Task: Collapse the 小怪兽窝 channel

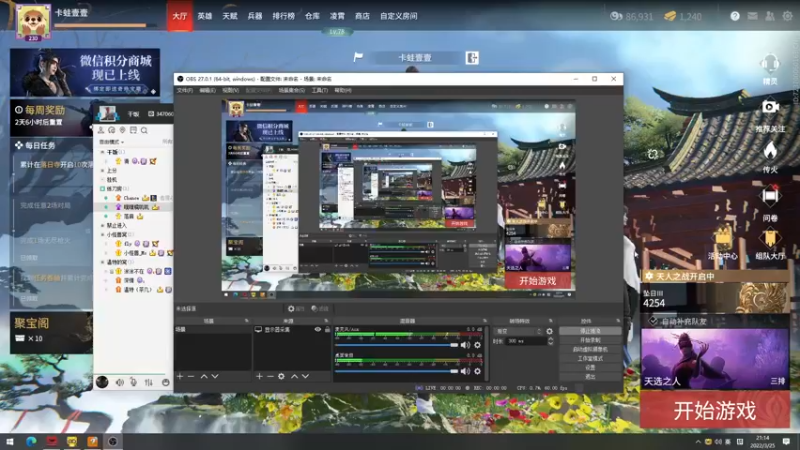Action: pyautogui.click(x=103, y=235)
